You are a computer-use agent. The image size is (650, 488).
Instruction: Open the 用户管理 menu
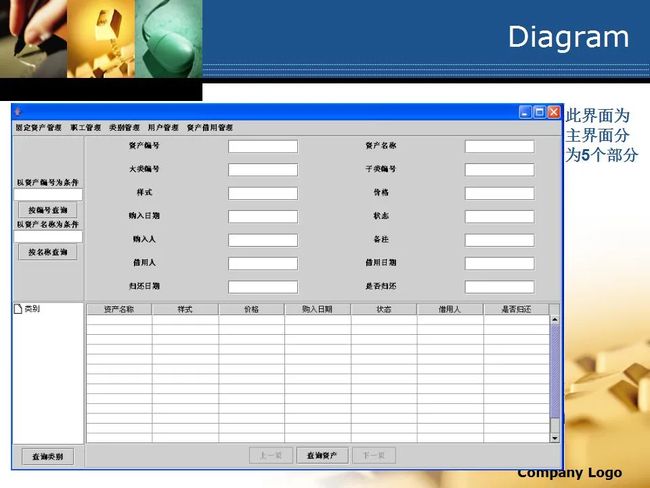pos(163,128)
